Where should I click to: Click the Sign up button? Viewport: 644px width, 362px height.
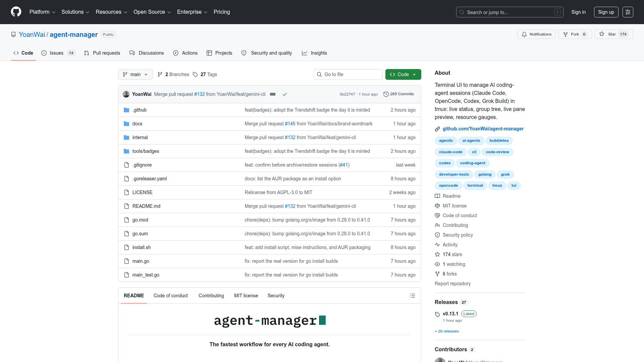point(606,12)
